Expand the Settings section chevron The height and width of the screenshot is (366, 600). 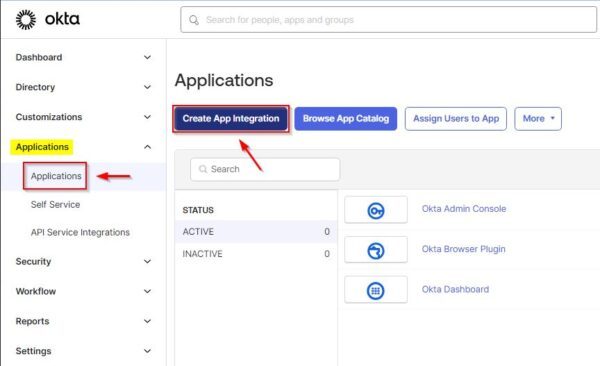tap(147, 351)
